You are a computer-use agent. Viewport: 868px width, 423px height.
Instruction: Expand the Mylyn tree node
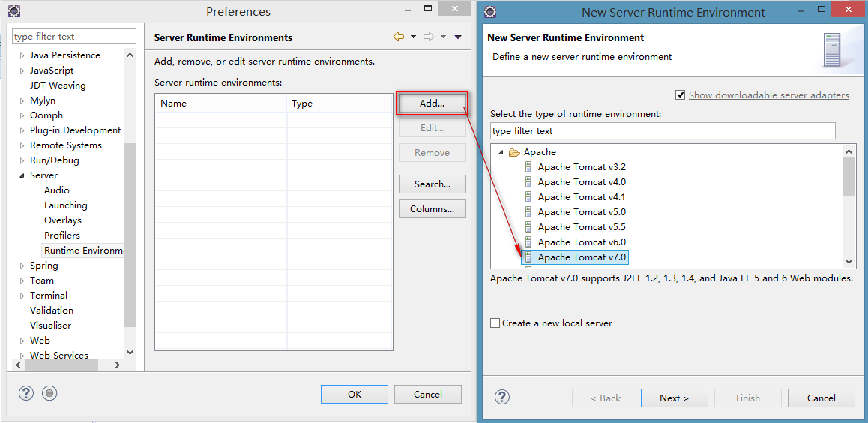tap(22, 100)
